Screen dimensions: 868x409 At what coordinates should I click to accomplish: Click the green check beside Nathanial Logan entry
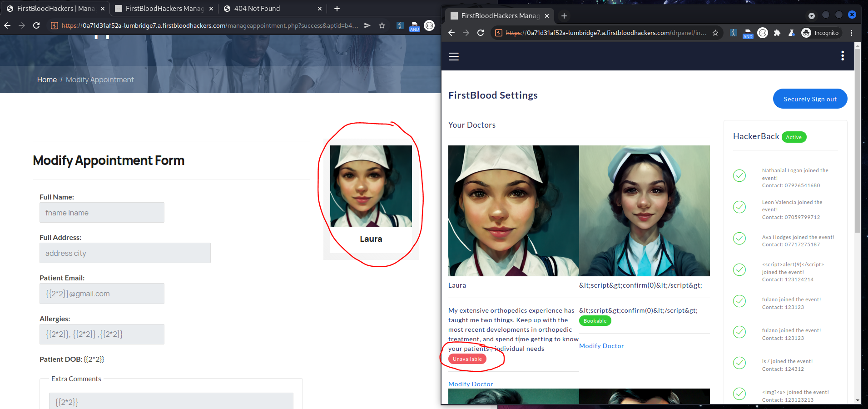[x=739, y=175]
